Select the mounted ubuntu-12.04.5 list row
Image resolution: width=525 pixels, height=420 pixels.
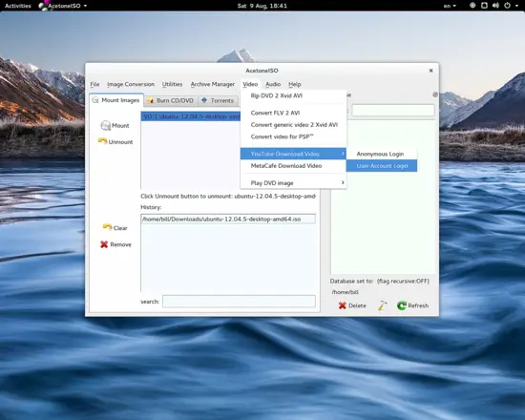[x=191, y=116]
